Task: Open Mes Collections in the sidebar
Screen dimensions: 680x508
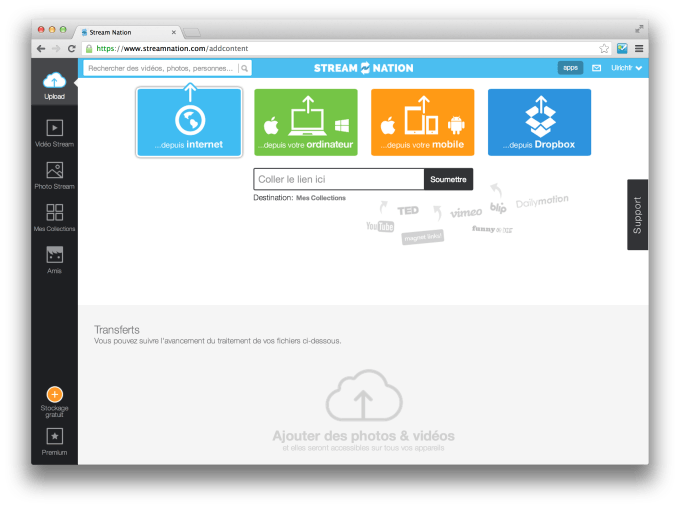Action: [x=54, y=217]
